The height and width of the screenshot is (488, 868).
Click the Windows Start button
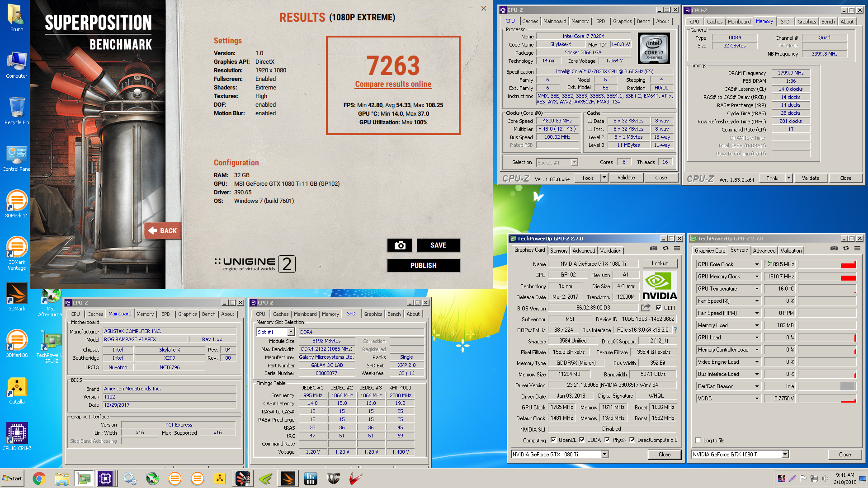pyautogui.click(x=12, y=479)
